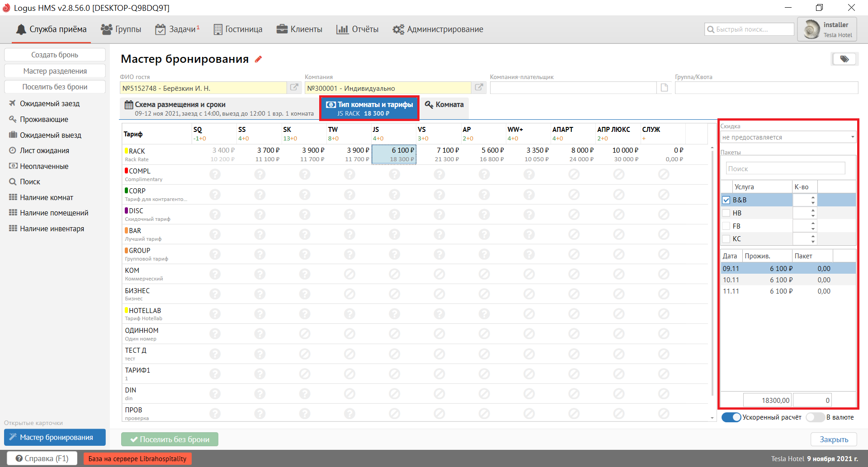This screenshot has height=467, width=868.
Task: Click the Создать бронь button
Action: 55,55
